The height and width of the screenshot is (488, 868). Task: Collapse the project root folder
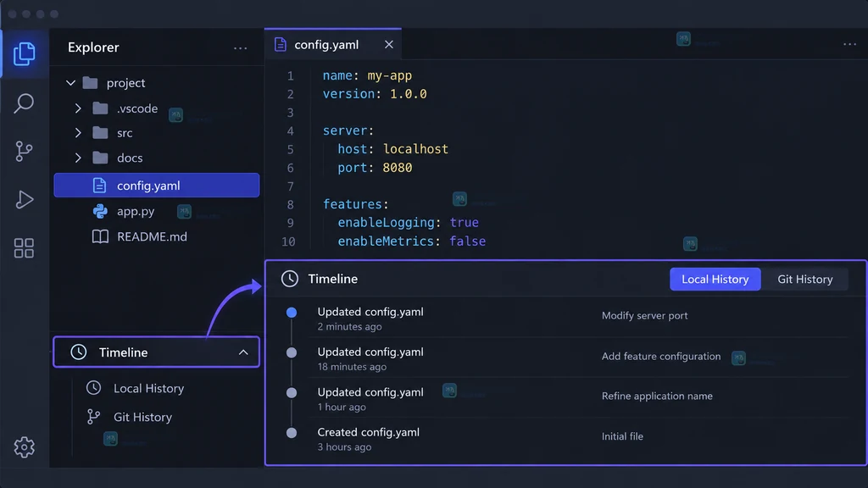(x=71, y=83)
